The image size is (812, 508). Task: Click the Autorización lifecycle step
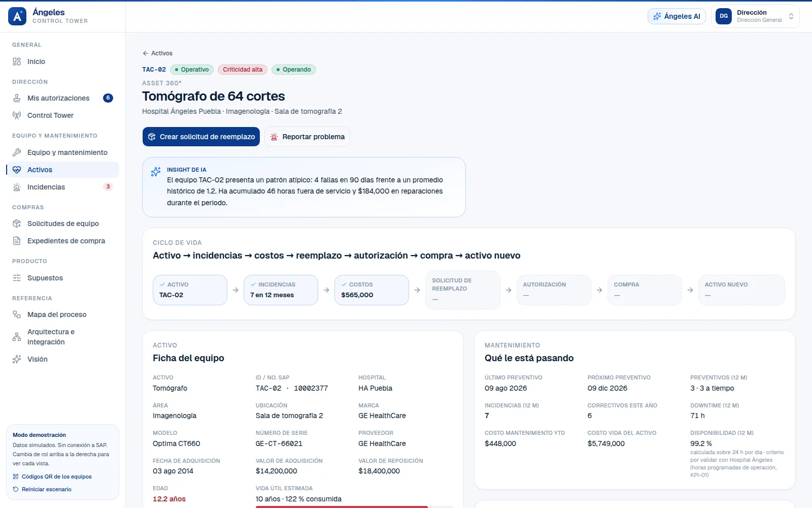tap(554, 290)
